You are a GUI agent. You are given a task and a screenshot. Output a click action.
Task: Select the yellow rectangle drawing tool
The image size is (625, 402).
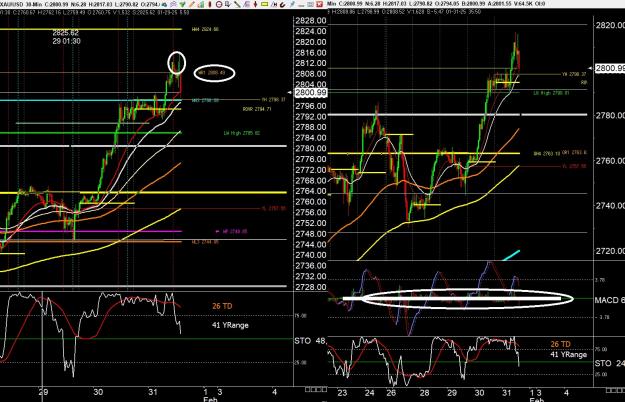264,4
